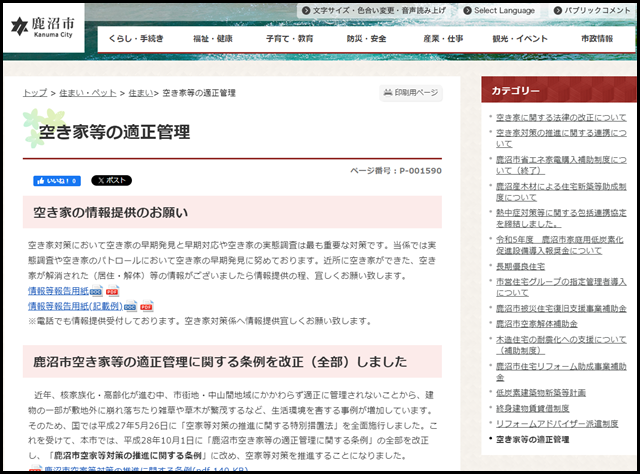Download 情報等報告用紙(記載例) DOC icon

tap(130, 306)
